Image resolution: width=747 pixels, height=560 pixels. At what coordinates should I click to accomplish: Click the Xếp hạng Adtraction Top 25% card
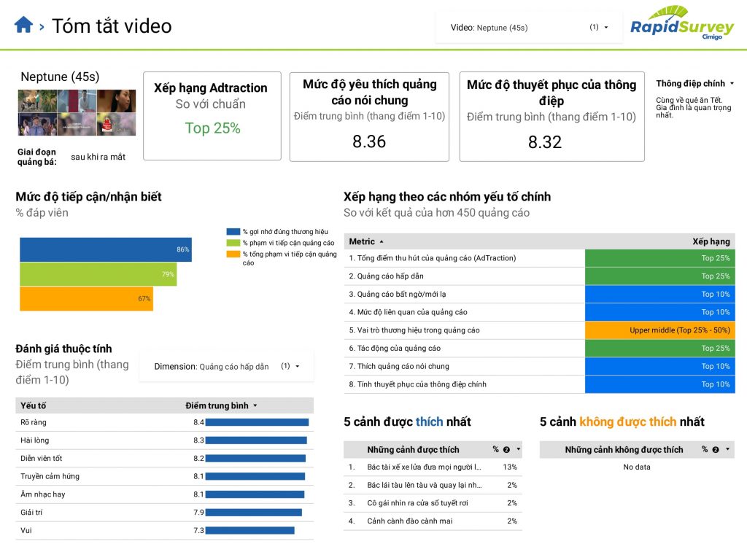pyautogui.click(x=212, y=116)
